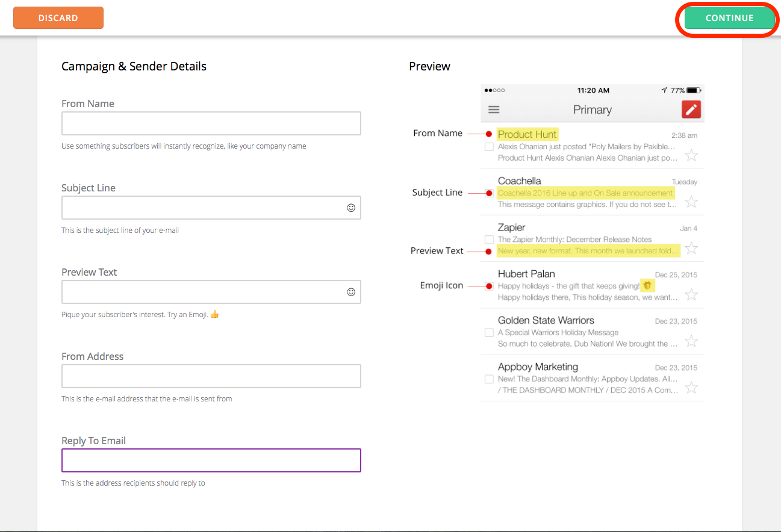The height and width of the screenshot is (532, 781).
Task: Click the Subject Line text field
Action: pyautogui.click(x=202, y=208)
